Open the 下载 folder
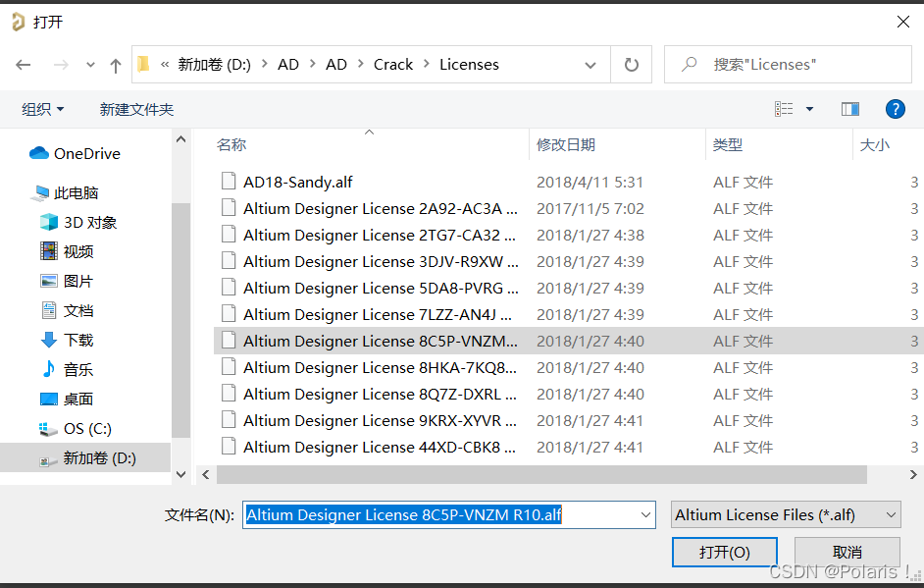This screenshot has width=924, height=588. click(x=67, y=341)
